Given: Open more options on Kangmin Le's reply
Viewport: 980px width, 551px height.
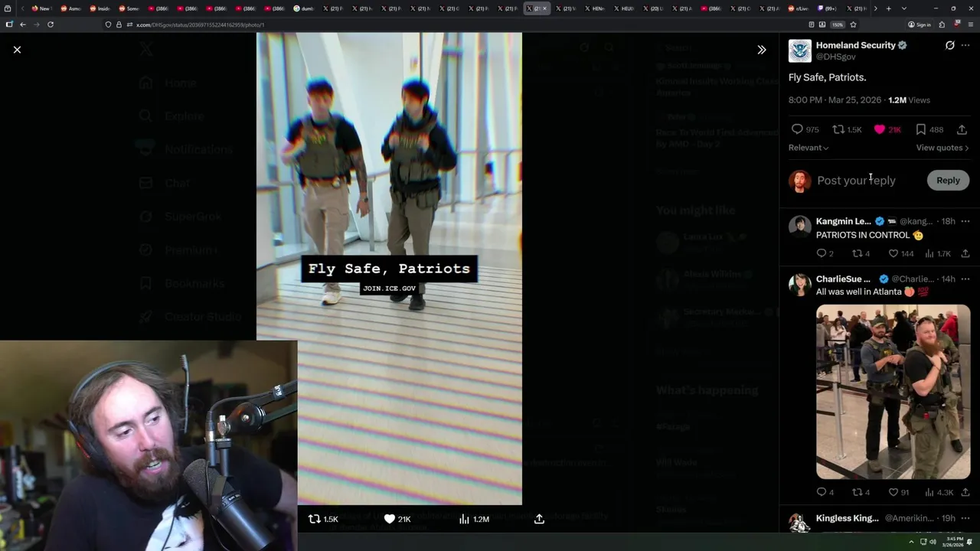Looking at the screenshot, I should tap(965, 221).
